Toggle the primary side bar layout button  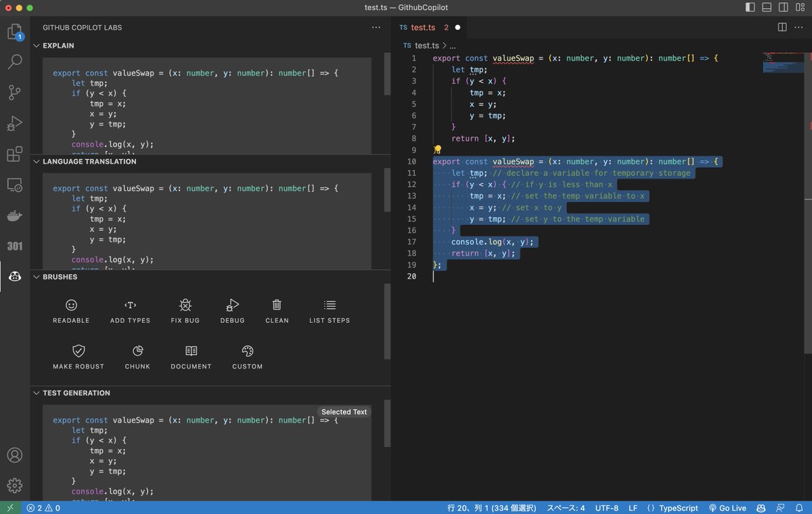pos(750,7)
